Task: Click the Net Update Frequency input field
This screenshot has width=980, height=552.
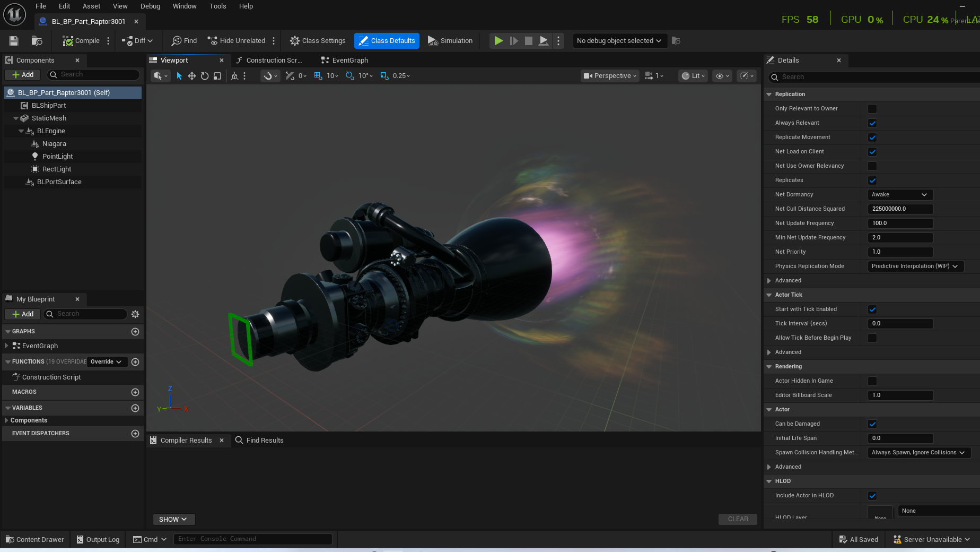Action: click(x=900, y=223)
